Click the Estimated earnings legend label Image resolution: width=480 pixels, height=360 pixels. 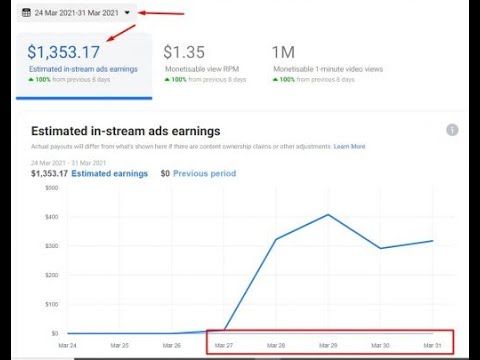click(109, 173)
